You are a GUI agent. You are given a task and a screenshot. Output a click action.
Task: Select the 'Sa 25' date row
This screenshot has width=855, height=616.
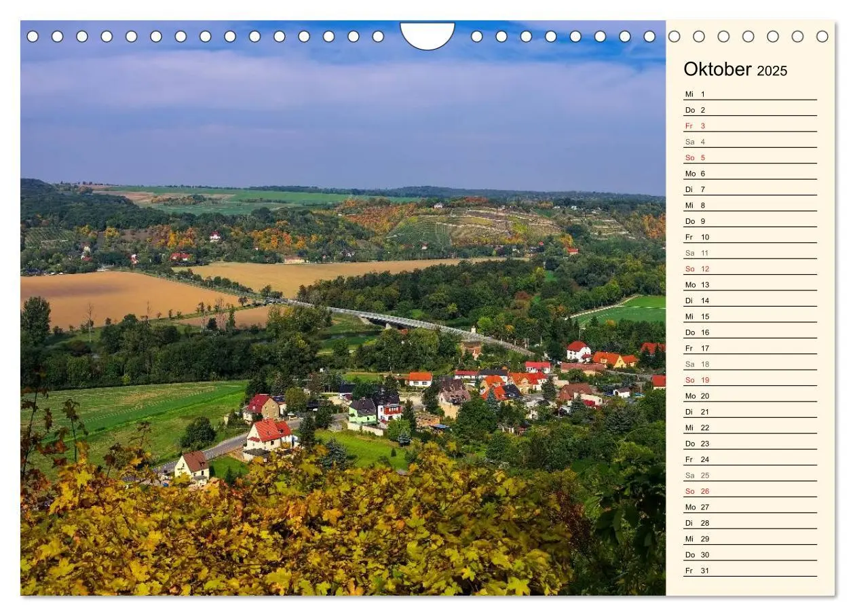pos(750,475)
